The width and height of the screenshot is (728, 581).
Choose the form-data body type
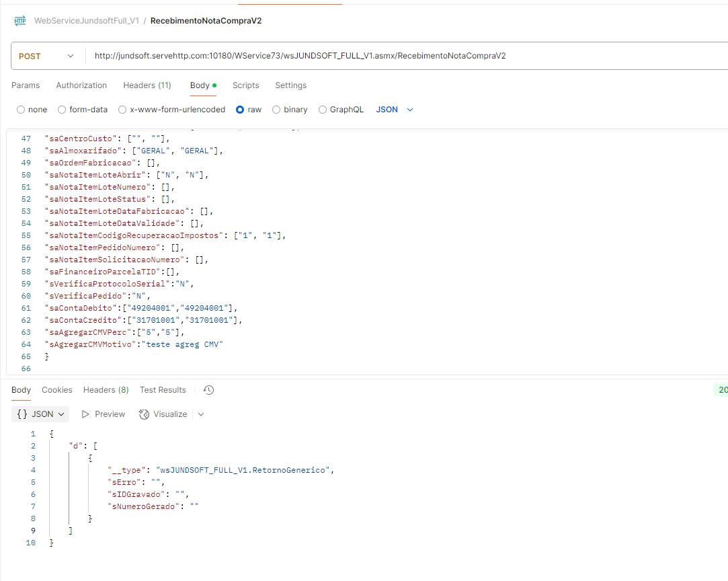pos(62,110)
